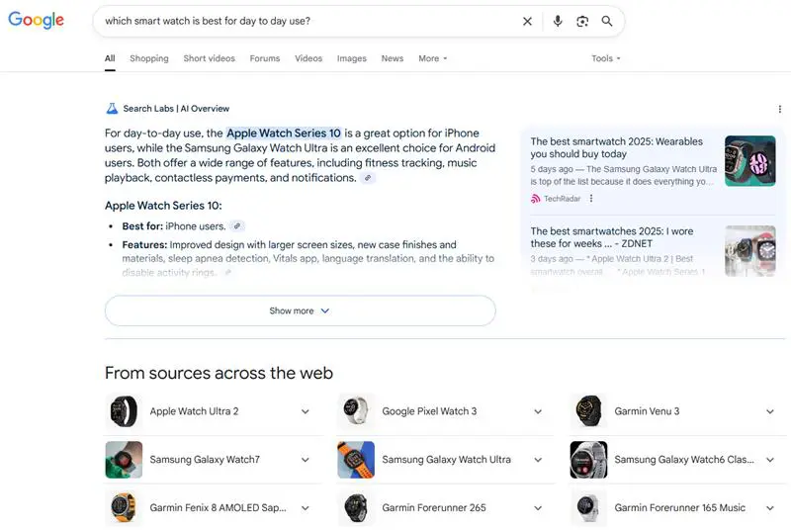Screen dimensions: 791x532
Task: Go to the Google logo homepage
Action: click(36, 20)
